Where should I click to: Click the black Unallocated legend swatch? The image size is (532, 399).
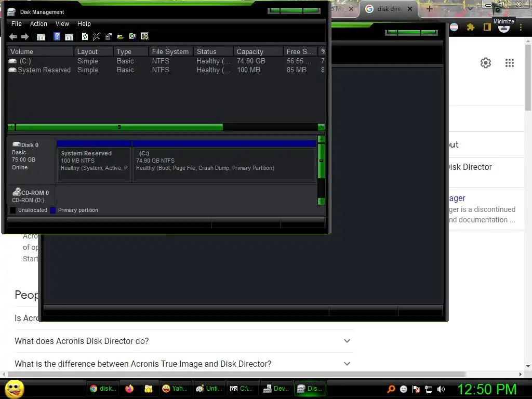click(x=13, y=210)
